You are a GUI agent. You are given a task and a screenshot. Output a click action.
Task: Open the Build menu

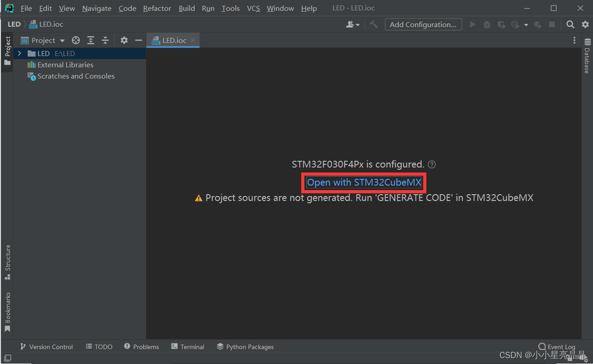pyautogui.click(x=187, y=8)
